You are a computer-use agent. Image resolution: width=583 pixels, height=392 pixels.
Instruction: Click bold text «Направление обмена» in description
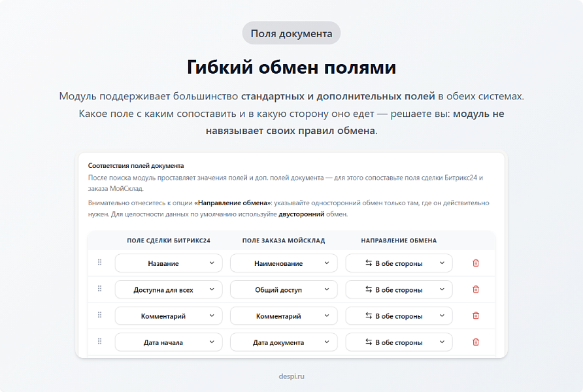click(233, 203)
